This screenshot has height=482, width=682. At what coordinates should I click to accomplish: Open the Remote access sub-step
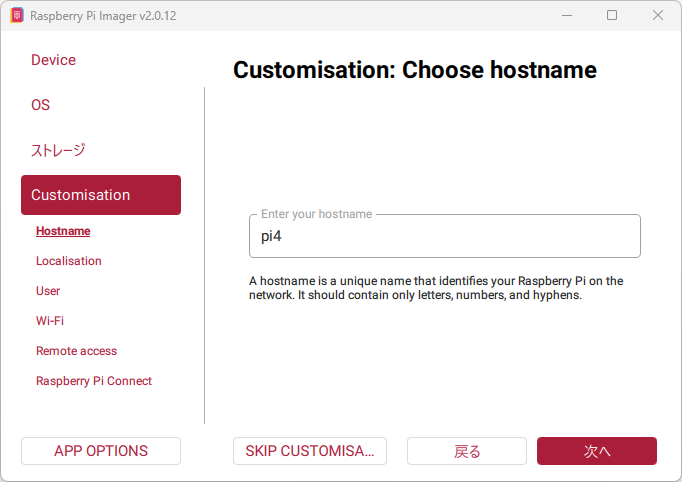click(x=77, y=351)
